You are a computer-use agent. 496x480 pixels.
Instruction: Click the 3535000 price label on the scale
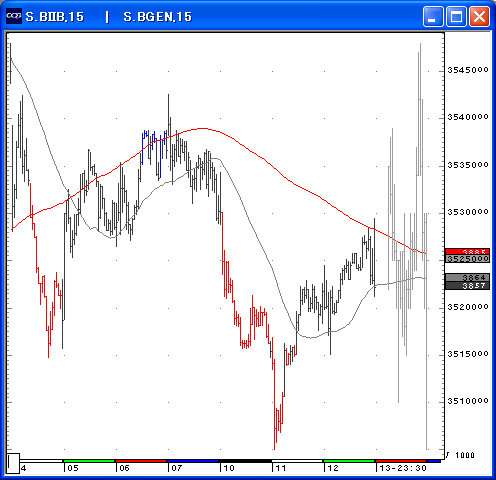pos(468,165)
